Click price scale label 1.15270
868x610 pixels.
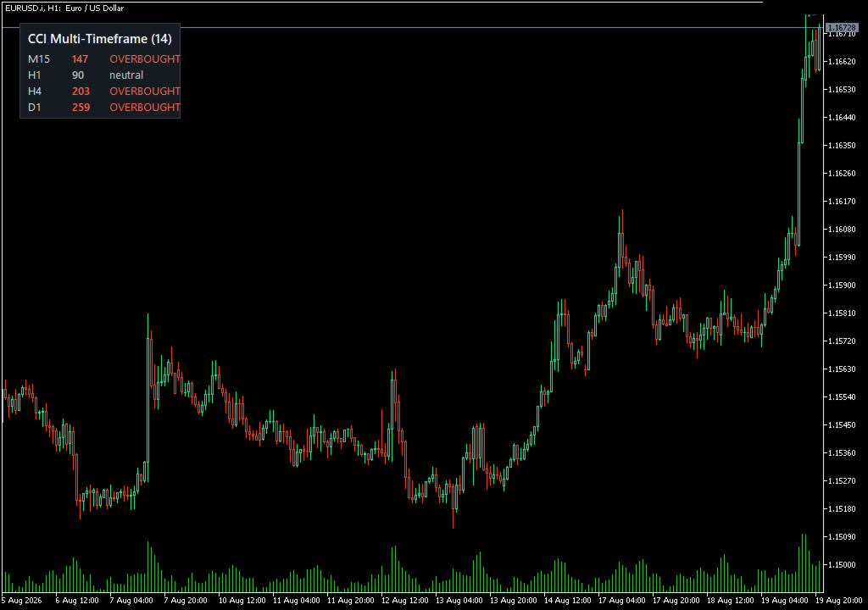click(842, 480)
